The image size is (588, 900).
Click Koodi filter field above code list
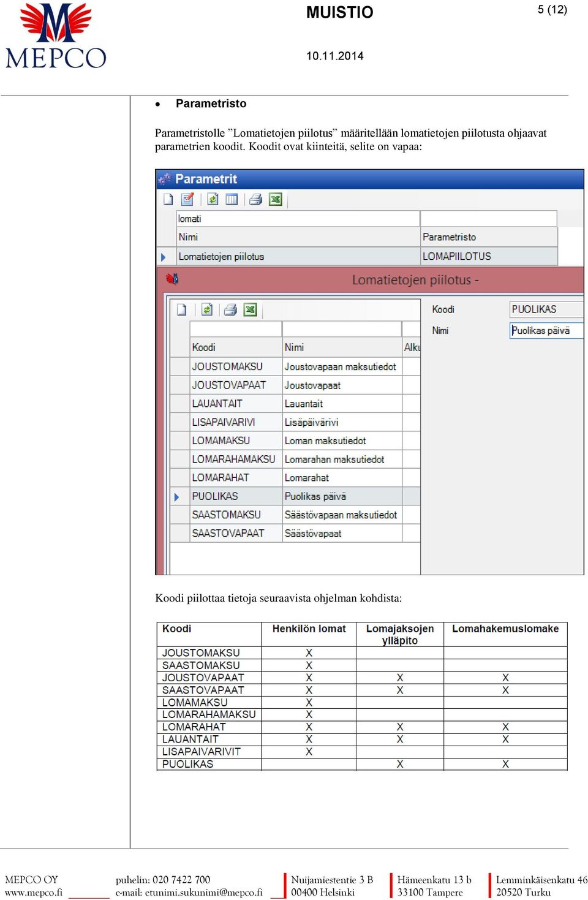[235, 329]
